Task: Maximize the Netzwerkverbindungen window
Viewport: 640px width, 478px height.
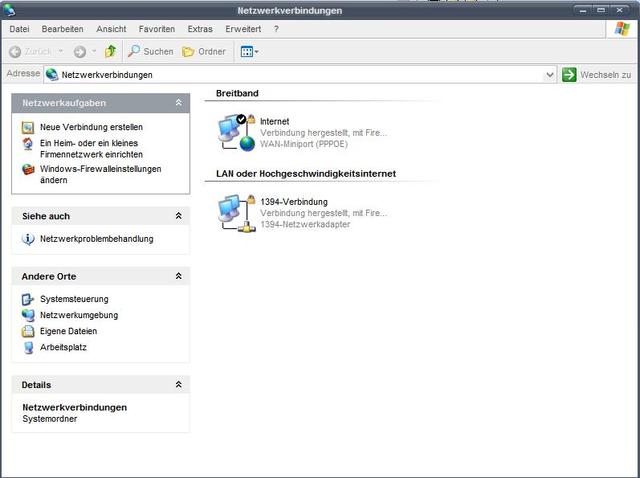Action: click(601, 10)
